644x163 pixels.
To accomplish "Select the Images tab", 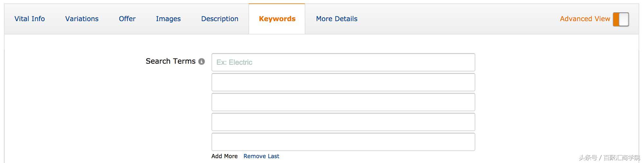I will [x=168, y=19].
